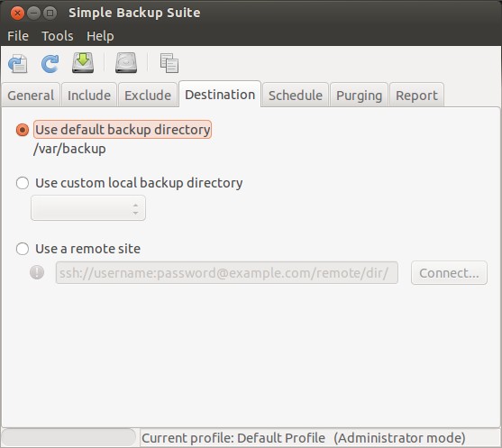Open the Help menu

tap(100, 36)
